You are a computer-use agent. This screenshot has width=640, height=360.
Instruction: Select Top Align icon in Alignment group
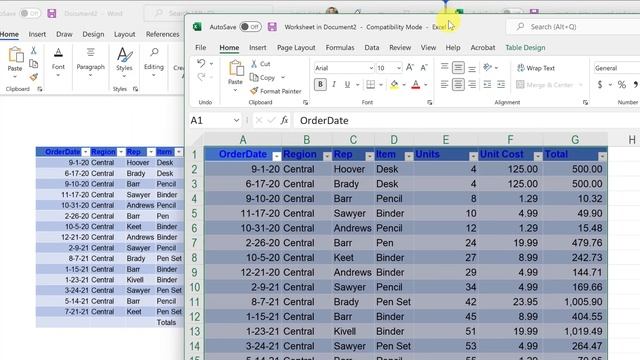coord(444,67)
